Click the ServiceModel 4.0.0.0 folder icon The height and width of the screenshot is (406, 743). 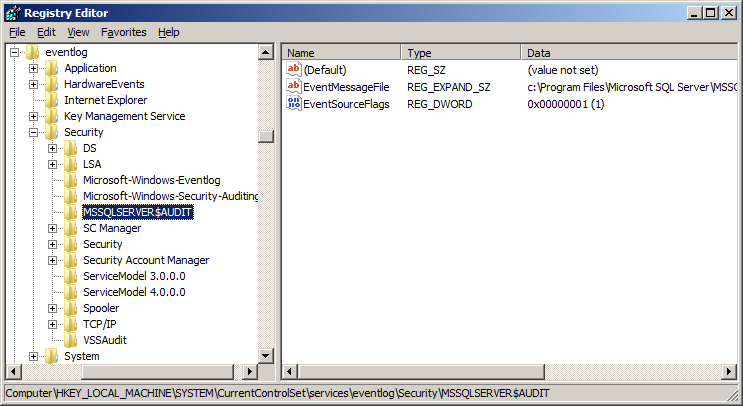pyautogui.click(x=71, y=292)
